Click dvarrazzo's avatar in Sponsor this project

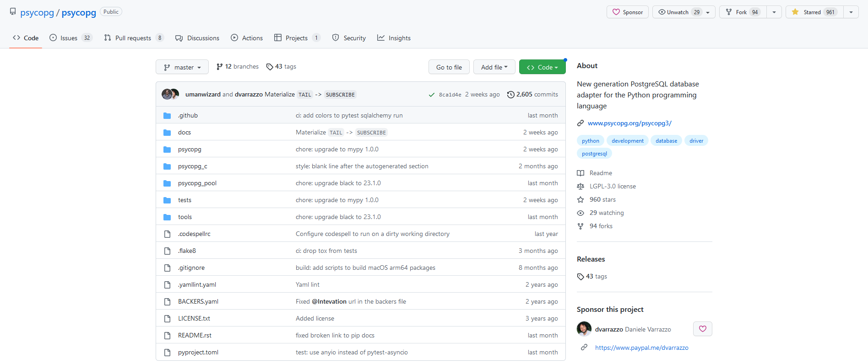click(x=584, y=329)
